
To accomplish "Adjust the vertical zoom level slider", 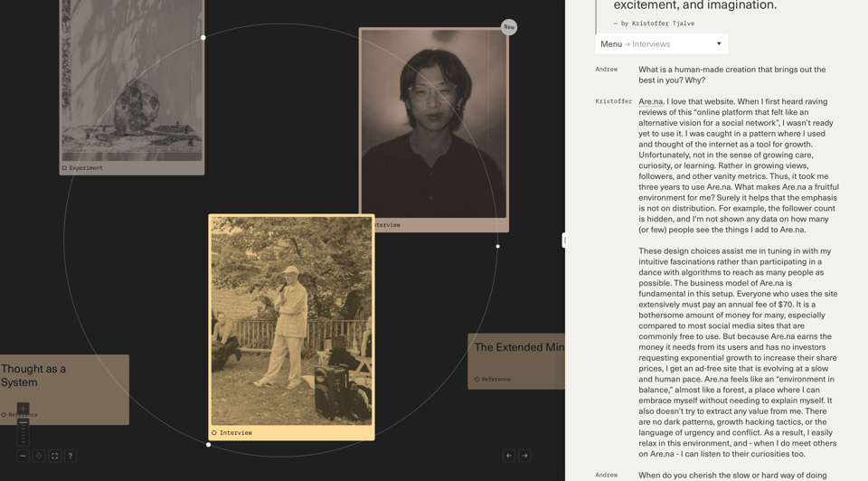I will pyautogui.click(x=23, y=431).
